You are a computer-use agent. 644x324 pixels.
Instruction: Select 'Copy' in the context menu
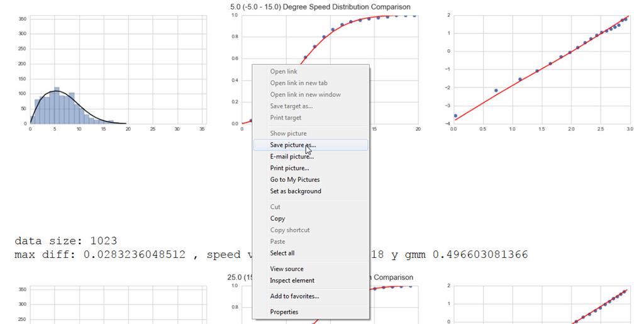point(311,218)
